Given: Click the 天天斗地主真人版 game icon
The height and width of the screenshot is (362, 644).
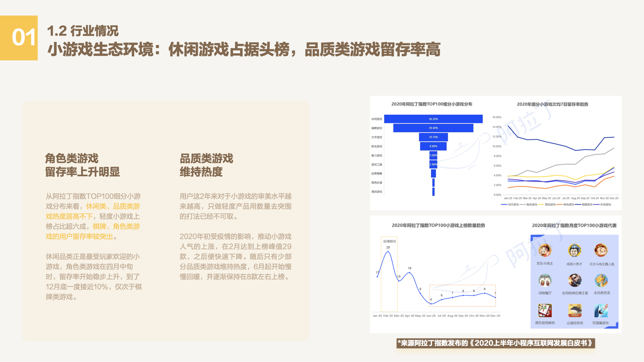Looking at the screenshot, I should tap(601, 250).
